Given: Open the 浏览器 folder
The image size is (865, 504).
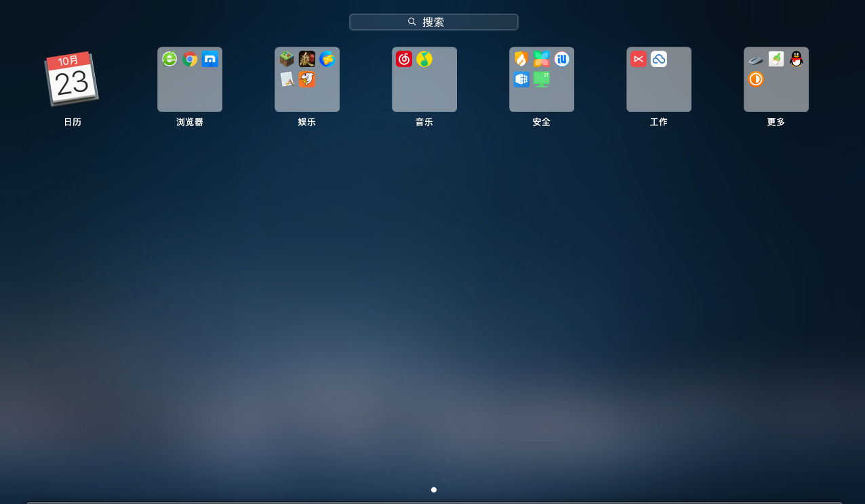Looking at the screenshot, I should point(190,79).
